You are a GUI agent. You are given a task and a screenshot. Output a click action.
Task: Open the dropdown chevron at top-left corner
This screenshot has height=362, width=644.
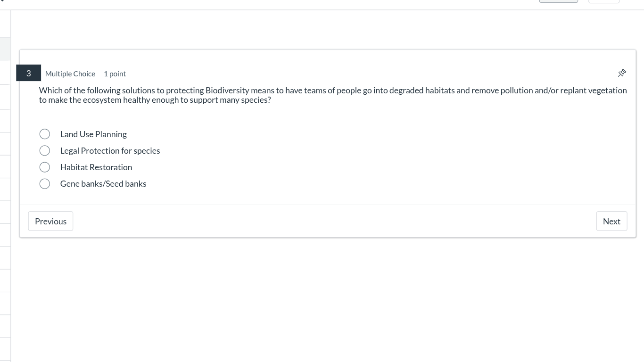coord(2,1)
